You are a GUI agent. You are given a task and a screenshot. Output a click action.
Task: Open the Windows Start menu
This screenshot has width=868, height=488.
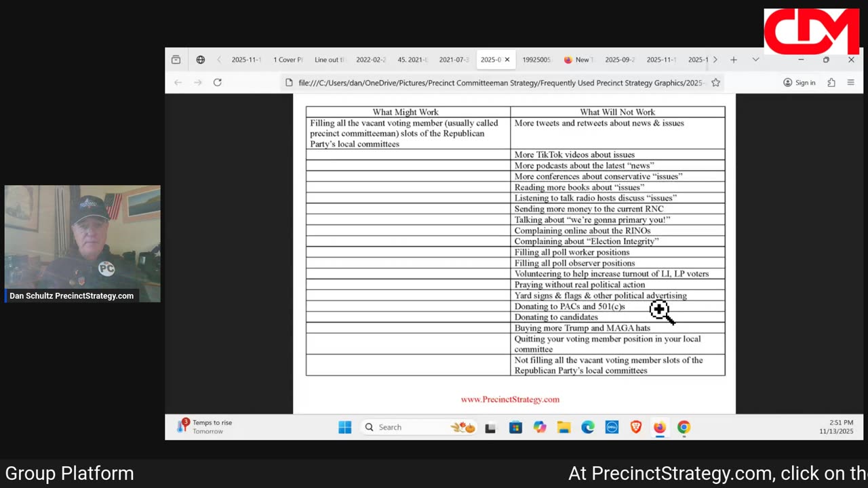click(345, 427)
